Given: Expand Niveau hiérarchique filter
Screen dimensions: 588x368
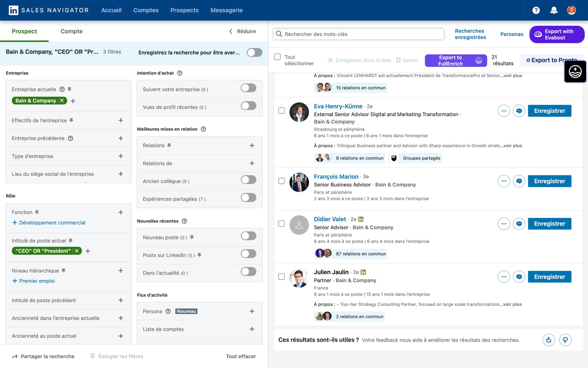Looking at the screenshot, I should pyautogui.click(x=121, y=271).
